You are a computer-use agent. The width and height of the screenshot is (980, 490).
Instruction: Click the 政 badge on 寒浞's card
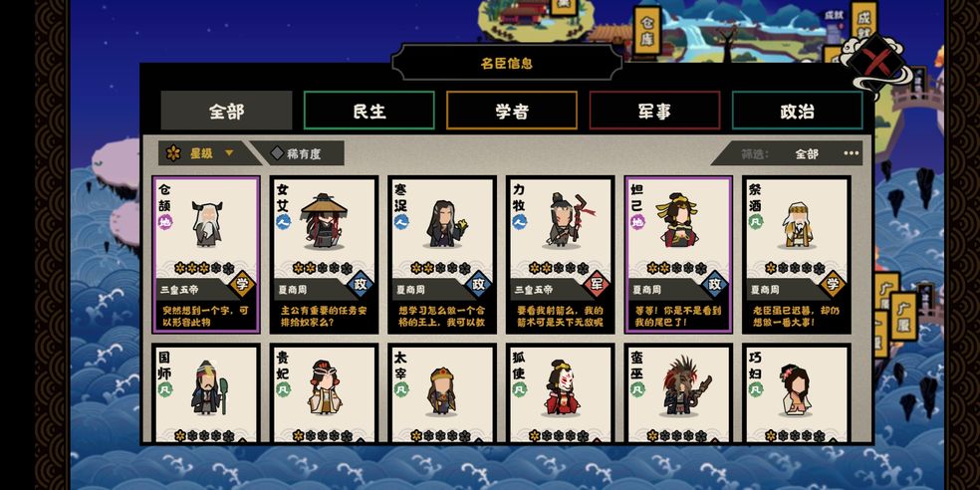478,285
